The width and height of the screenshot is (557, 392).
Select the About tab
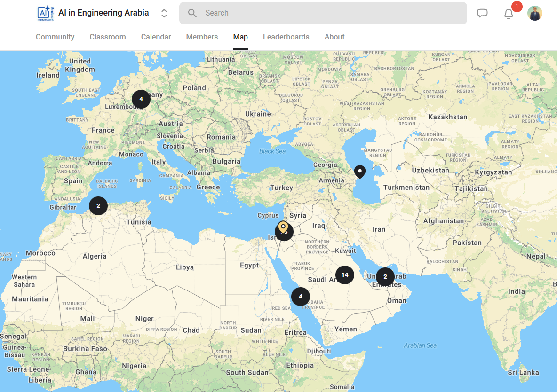tap(334, 37)
